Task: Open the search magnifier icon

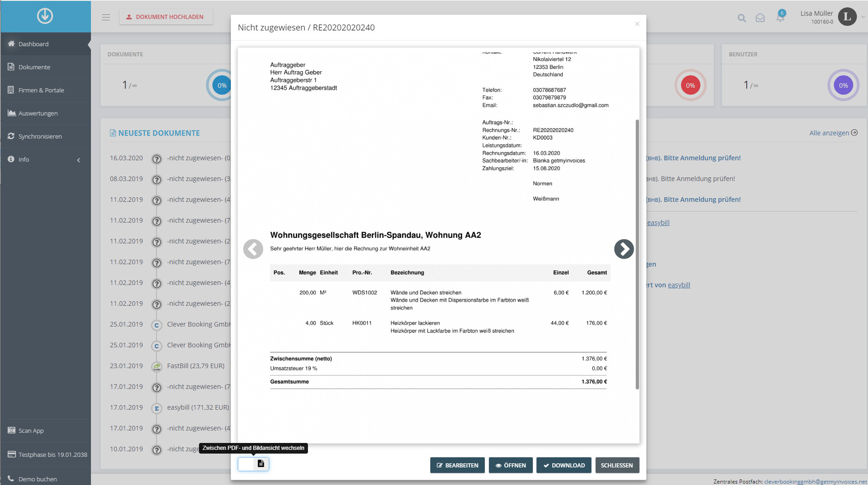Action: 741,18
